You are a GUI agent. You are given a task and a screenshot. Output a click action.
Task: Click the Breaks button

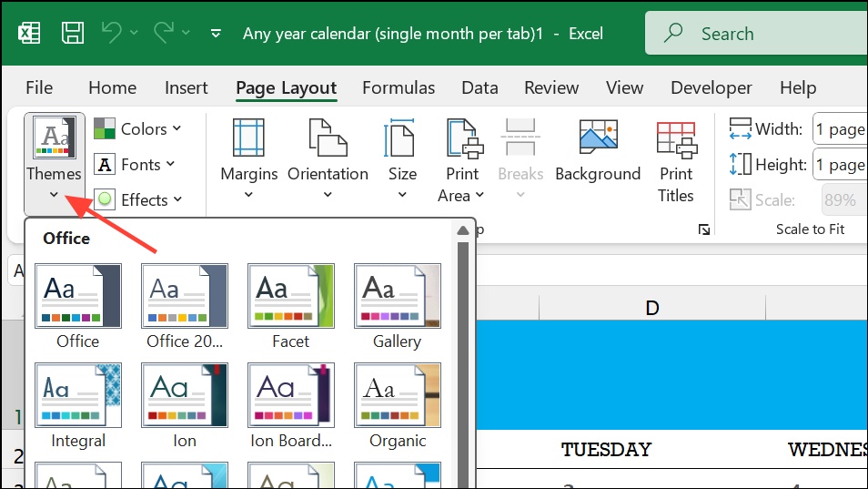520,159
